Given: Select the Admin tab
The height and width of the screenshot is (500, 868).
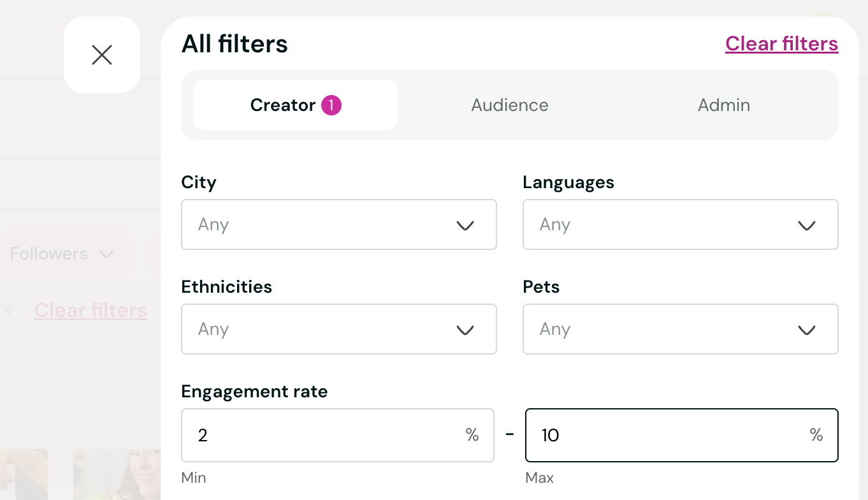Looking at the screenshot, I should click(724, 105).
